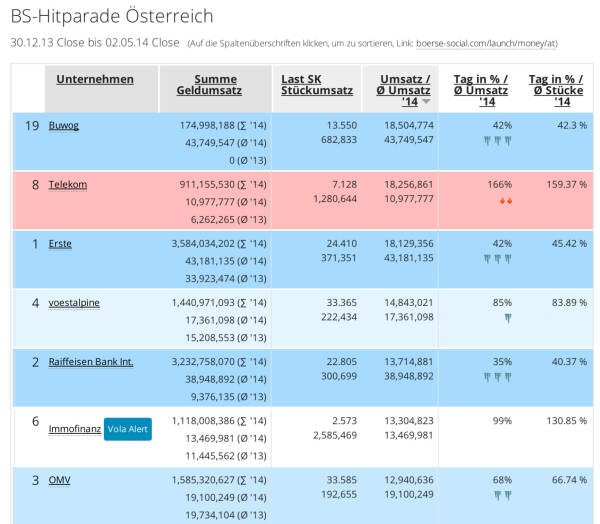
Task: Open the OMV company link
Action: [x=59, y=480]
